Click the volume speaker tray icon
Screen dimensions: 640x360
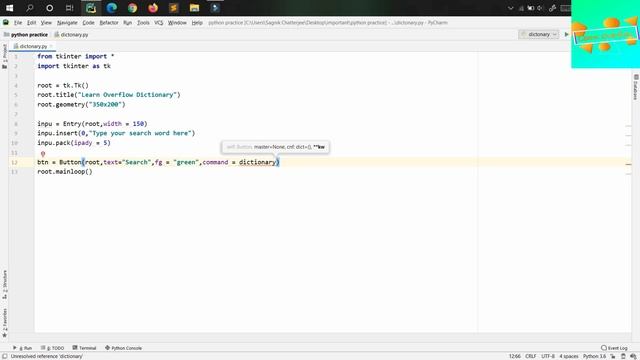(540, 8)
